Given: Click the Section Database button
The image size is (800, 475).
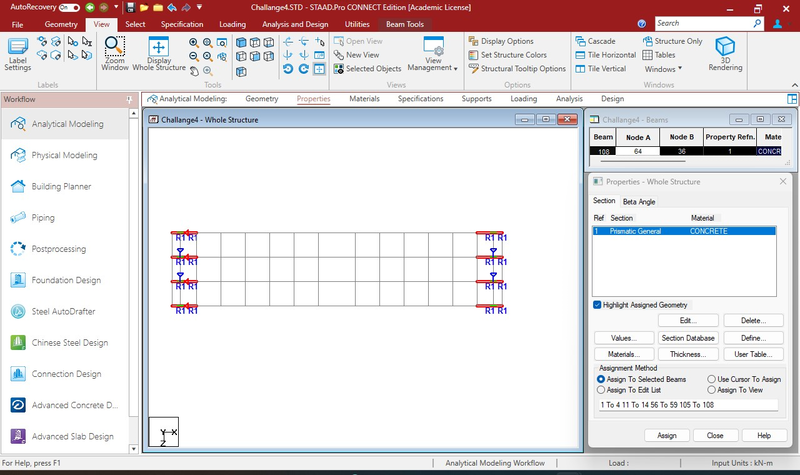Looking at the screenshot, I should (687, 337).
